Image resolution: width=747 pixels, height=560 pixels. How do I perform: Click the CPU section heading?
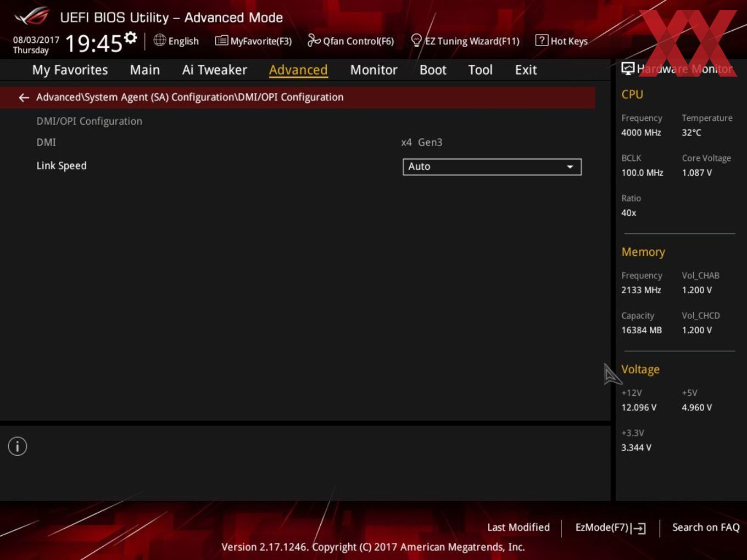pyautogui.click(x=632, y=94)
